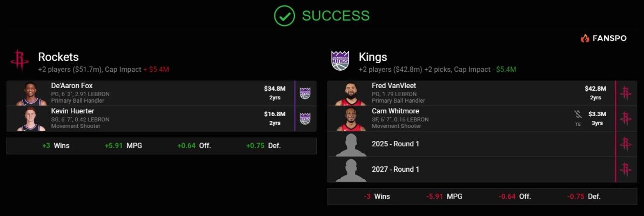Select the 2027 - Round 1 pick
Screen dimensions: 644x216
395,169
